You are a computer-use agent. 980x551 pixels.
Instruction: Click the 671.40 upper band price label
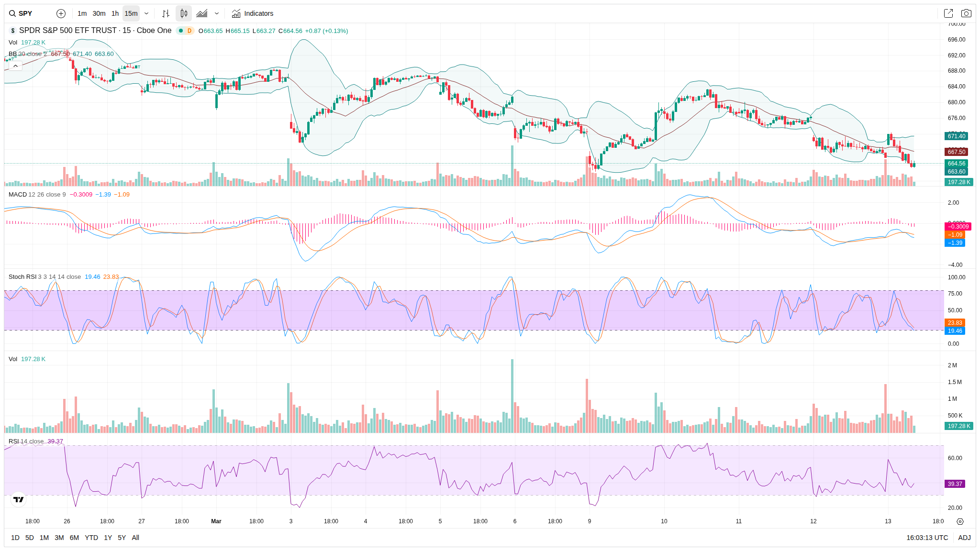click(956, 136)
